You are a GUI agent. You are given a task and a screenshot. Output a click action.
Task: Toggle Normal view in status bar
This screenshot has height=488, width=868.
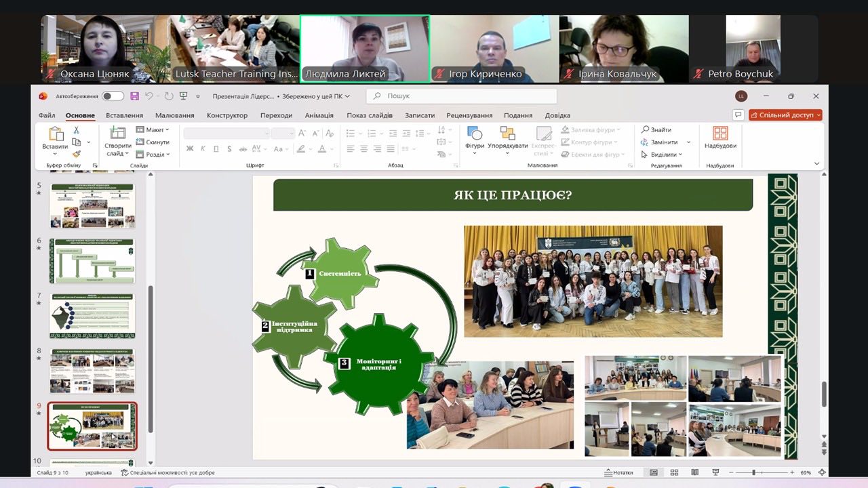pyautogui.click(x=653, y=472)
